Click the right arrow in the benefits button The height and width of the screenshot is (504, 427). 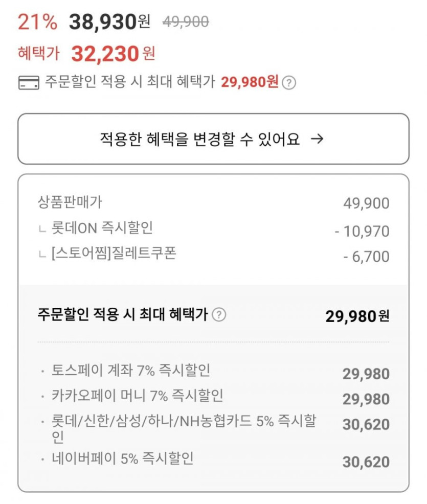(x=317, y=139)
